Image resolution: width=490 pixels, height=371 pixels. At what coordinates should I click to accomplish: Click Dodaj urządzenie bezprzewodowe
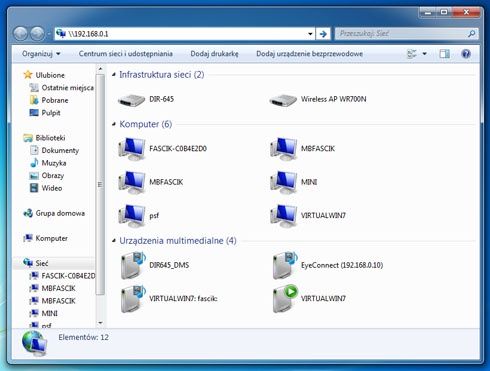pyautogui.click(x=309, y=54)
